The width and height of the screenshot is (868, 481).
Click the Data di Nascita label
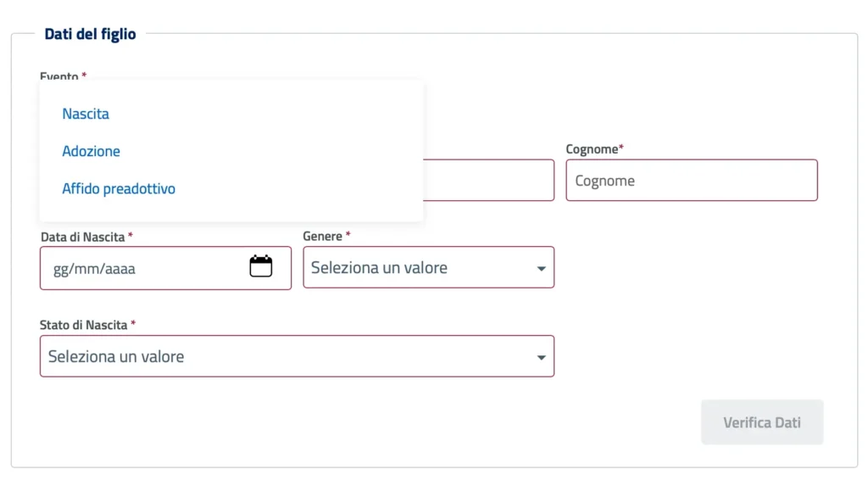coord(82,238)
